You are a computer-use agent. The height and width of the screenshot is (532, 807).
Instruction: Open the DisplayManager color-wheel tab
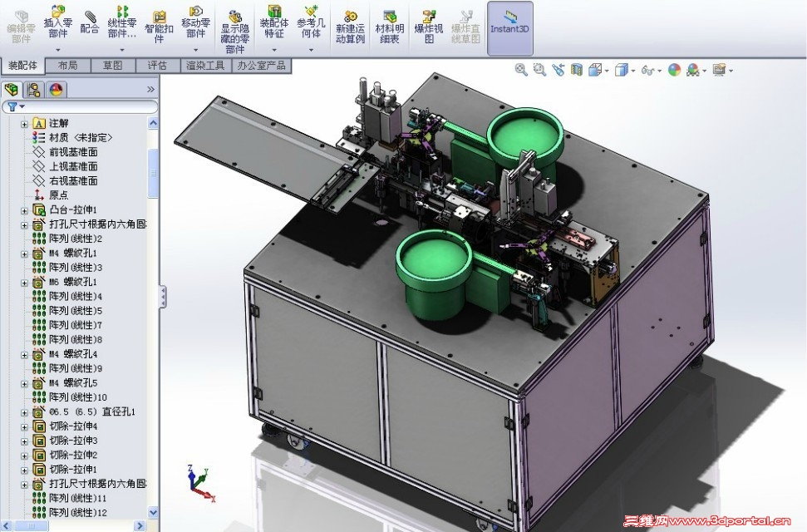tap(56, 90)
